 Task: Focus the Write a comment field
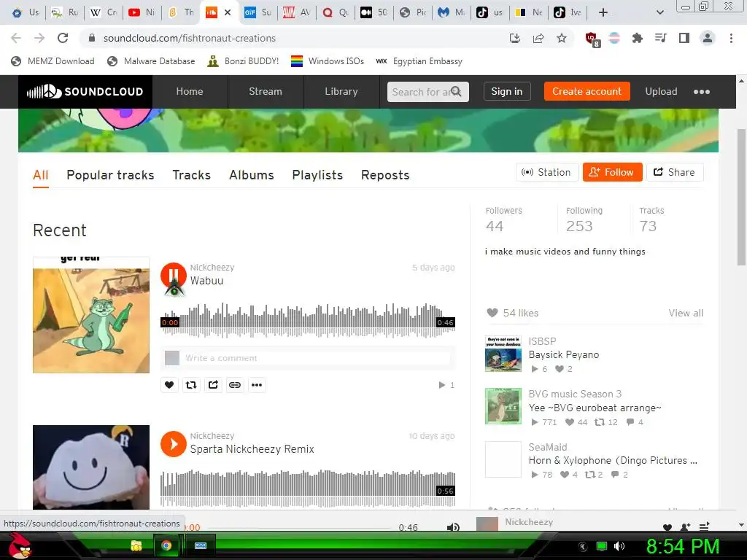pos(317,357)
